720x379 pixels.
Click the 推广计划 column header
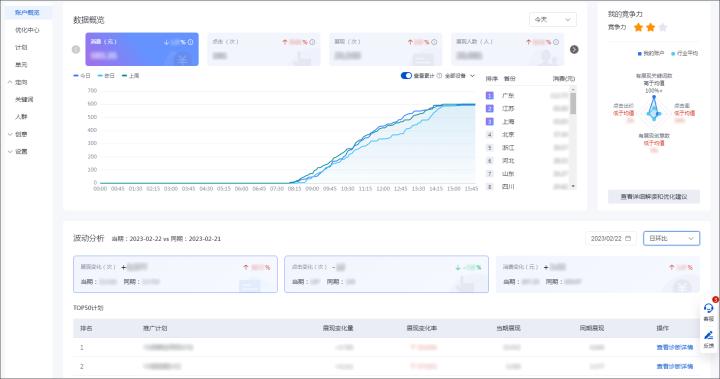pyautogui.click(x=155, y=328)
